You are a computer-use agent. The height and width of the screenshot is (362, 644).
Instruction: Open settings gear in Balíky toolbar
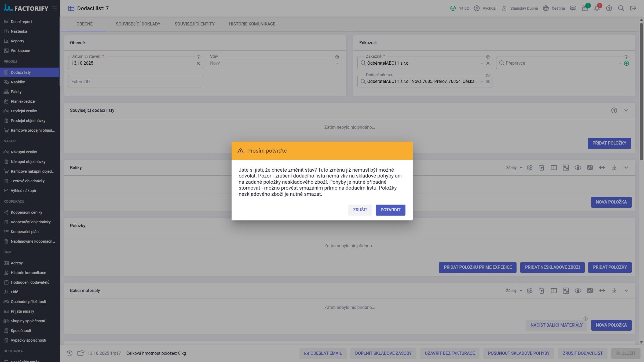pyautogui.click(x=529, y=168)
